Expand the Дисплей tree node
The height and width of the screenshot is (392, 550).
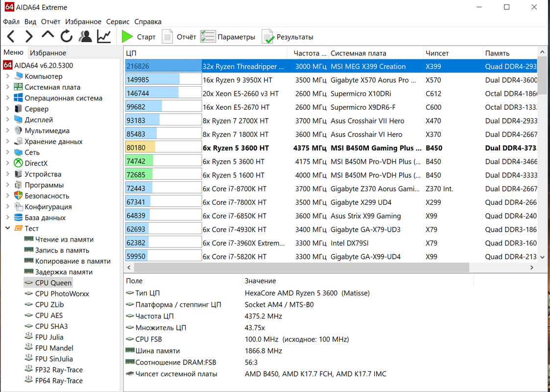point(8,120)
